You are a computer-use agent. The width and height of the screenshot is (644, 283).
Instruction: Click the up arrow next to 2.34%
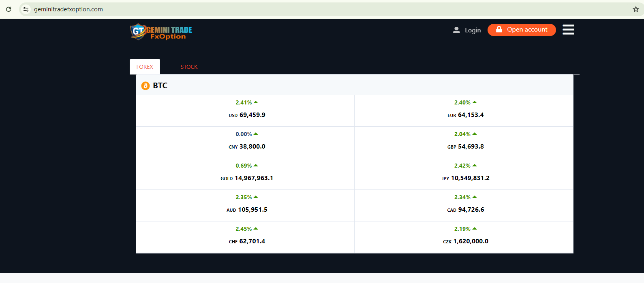coord(475,197)
